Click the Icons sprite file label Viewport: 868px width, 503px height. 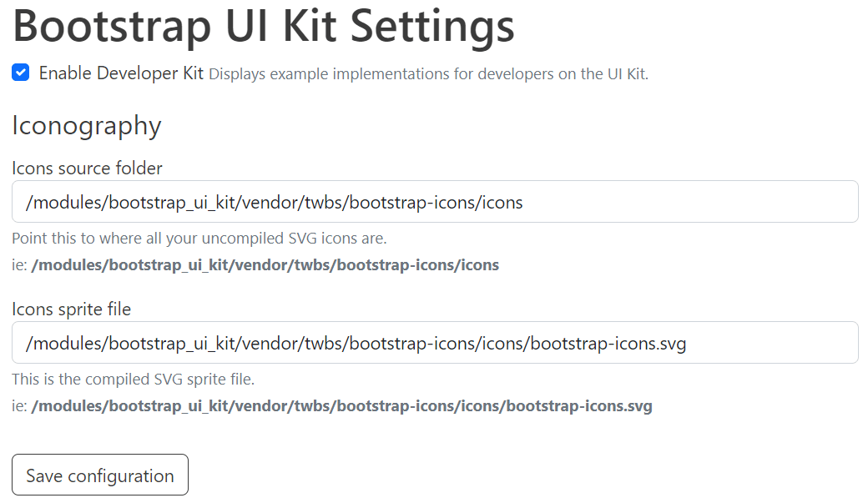pyautogui.click(x=71, y=309)
